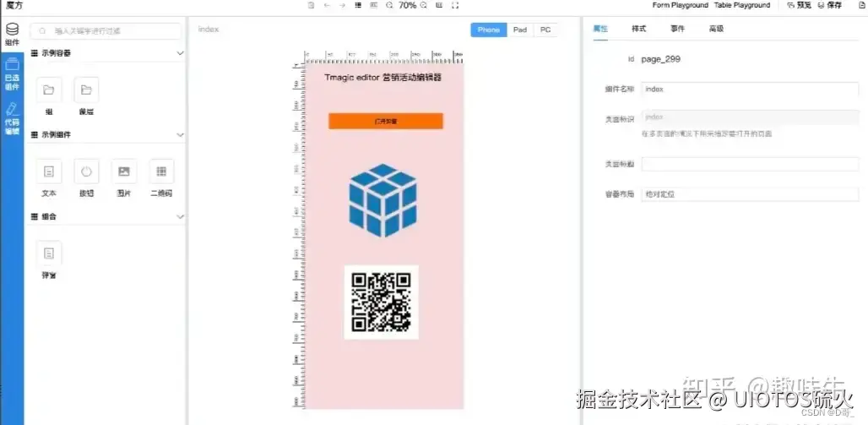Open Form Playground link

(x=681, y=5)
